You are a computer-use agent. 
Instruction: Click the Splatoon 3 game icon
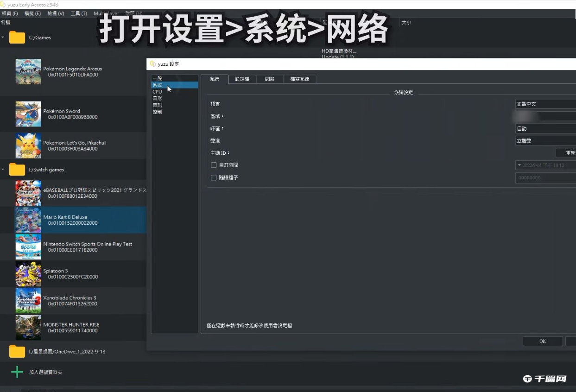[x=28, y=273]
